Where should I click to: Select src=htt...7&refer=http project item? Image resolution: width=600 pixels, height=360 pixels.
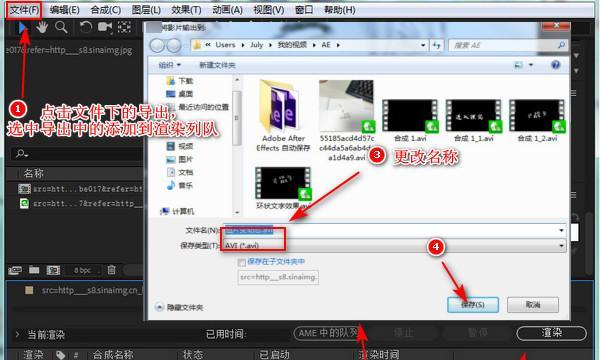pyautogui.click(x=80, y=204)
